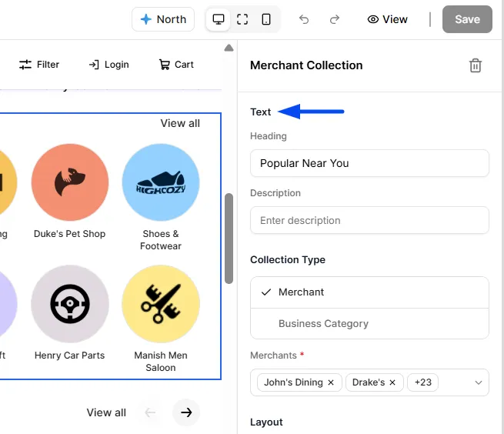Delete the Merchant Collection section
Image resolution: width=504 pixels, height=434 pixels.
(476, 65)
